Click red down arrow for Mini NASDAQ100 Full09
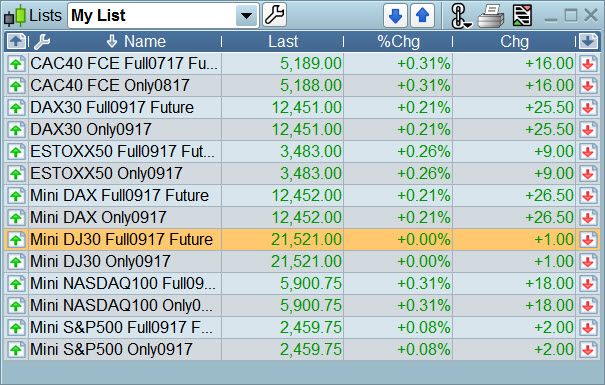 point(588,284)
